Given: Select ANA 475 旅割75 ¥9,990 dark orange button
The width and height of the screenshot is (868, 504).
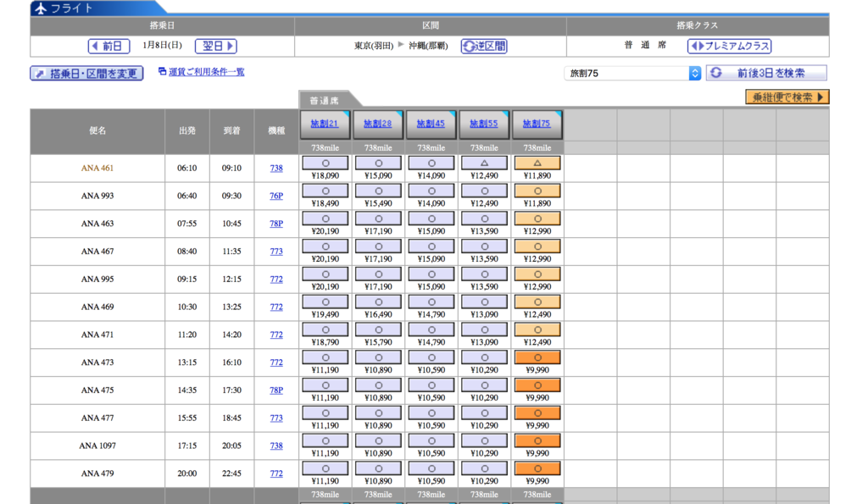Looking at the screenshot, I should tap(537, 385).
